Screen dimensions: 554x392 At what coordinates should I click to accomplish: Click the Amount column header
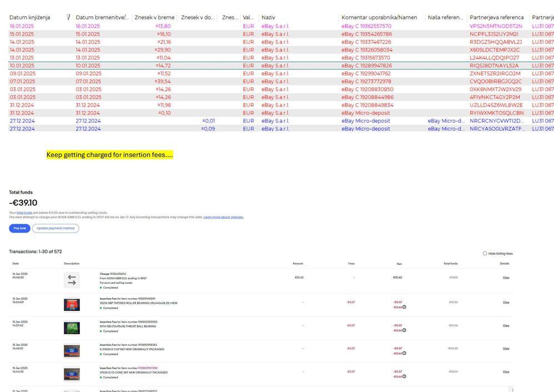(298, 263)
